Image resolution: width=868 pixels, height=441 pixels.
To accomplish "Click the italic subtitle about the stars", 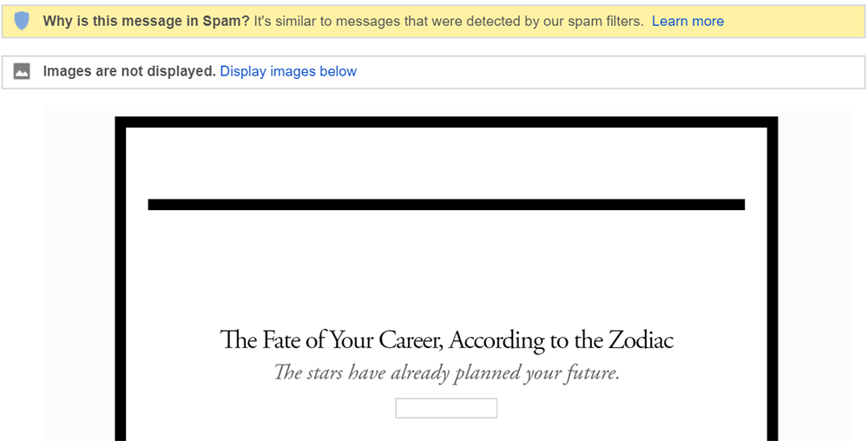I will click(446, 373).
